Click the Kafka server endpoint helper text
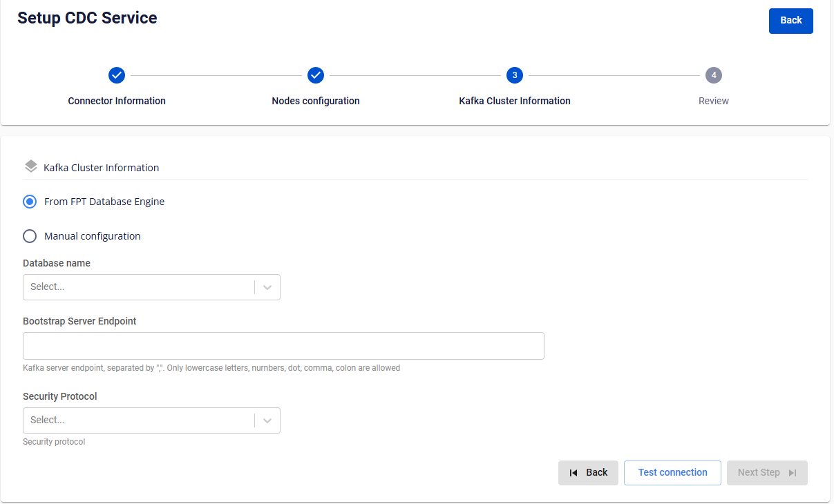Screen dimensions: 834x504 pyautogui.click(x=211, y=368)
